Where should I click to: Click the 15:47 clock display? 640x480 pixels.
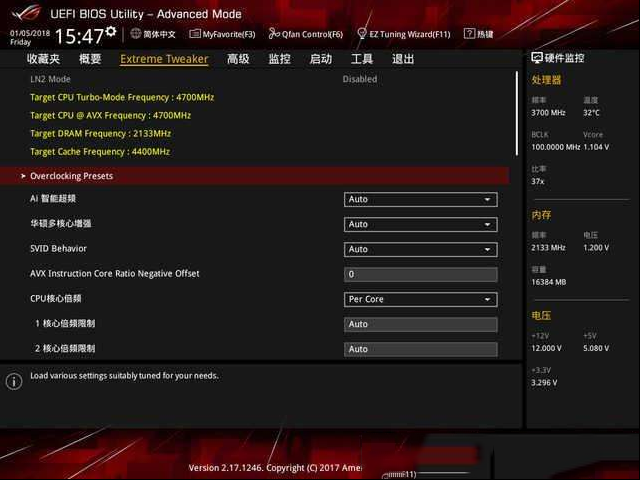coord(79,36)
